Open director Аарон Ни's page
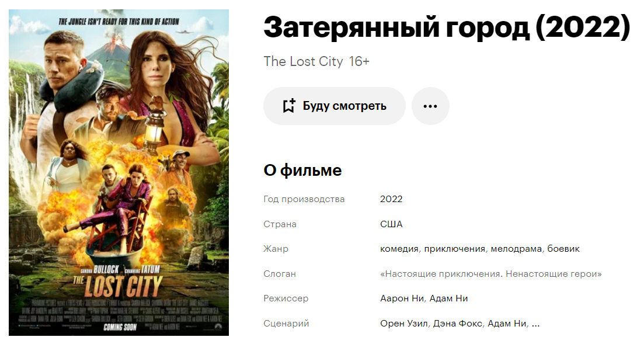The height and width of the screenshot is (344, 644). click(402, 298)
